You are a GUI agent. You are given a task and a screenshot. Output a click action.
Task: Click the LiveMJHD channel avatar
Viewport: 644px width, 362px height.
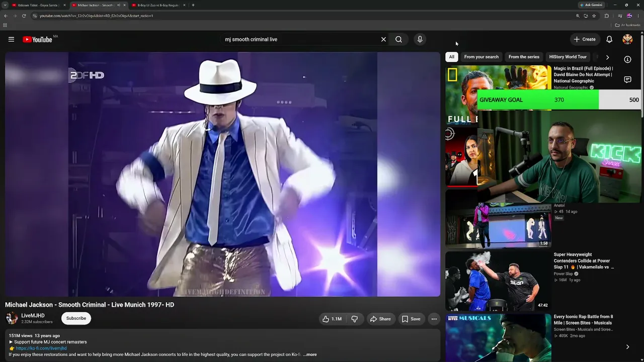click(x=11, y=318)
